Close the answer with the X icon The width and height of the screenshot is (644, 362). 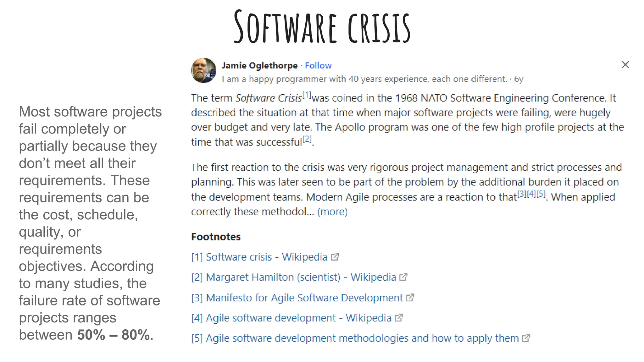point(625,65)
